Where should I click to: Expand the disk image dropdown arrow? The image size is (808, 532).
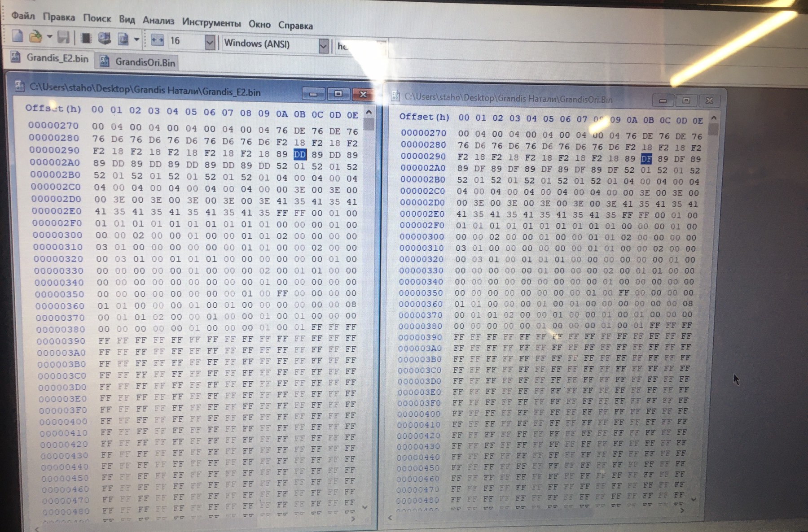pos(136,40)
